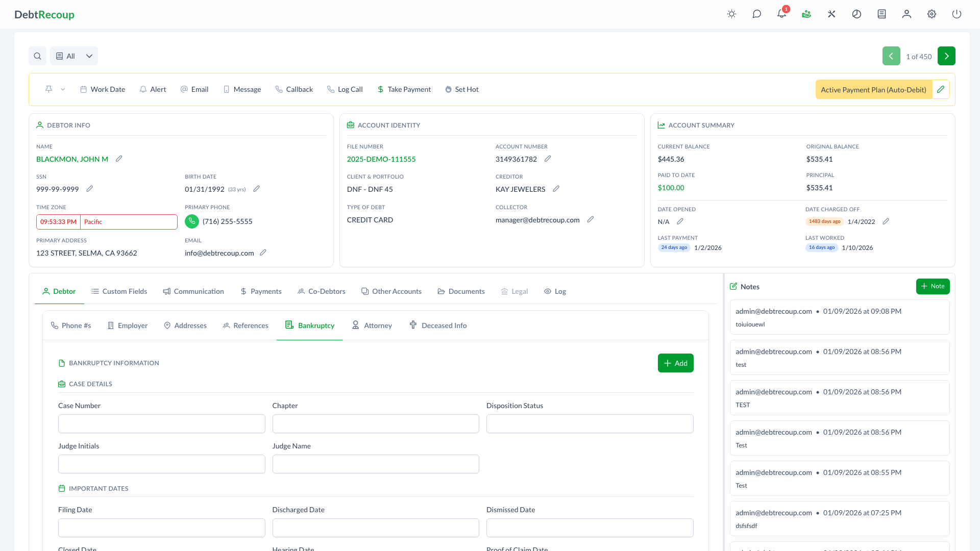Viewport: 980px width, 551px height.
Task: Click the power logout icon
Action: (x=957, y=14)
